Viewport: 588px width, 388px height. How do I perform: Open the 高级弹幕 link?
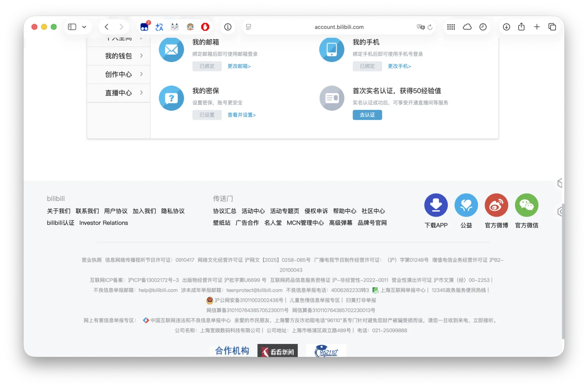341,223
